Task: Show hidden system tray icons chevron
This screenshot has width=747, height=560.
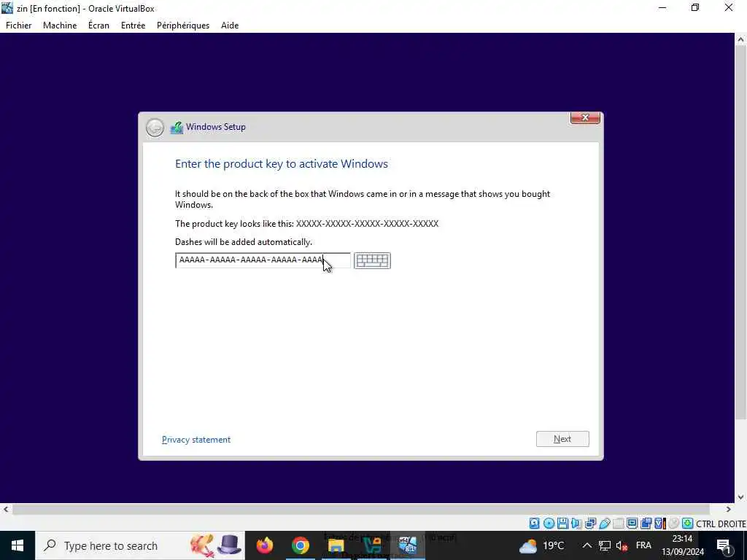Action: click(x=587, y=545)
